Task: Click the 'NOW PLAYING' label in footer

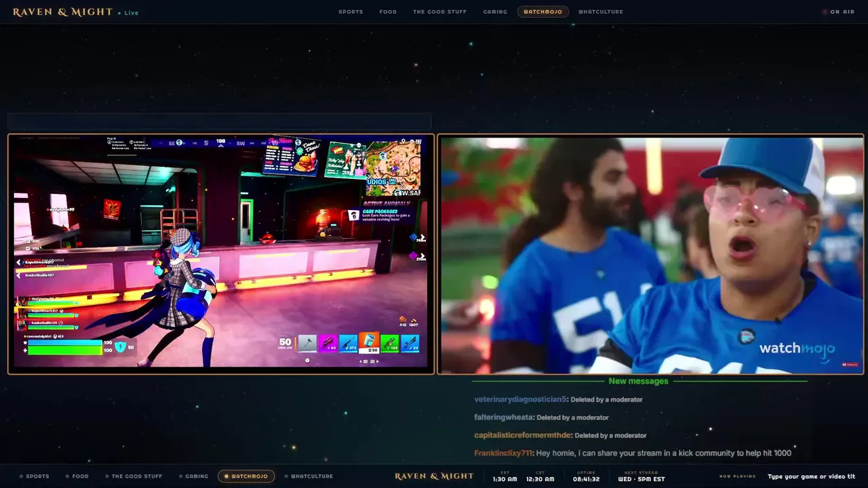Action: (x=737, y=476)
